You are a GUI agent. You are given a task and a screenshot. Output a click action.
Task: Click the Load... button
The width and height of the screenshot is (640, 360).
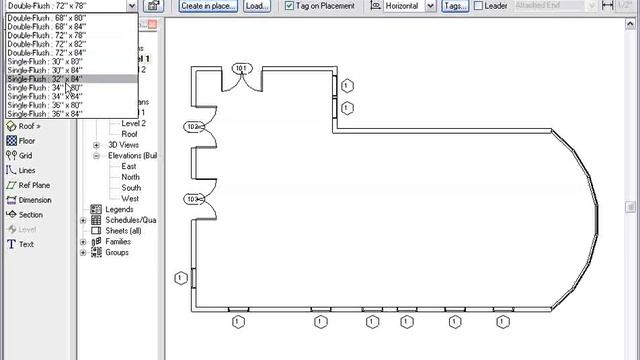257,6
